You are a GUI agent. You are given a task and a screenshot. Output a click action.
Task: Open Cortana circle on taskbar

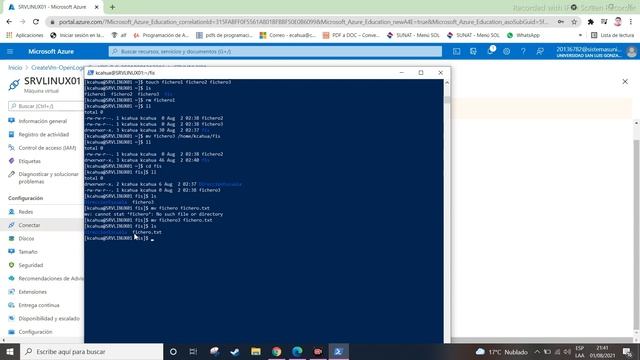pos(173,351)
